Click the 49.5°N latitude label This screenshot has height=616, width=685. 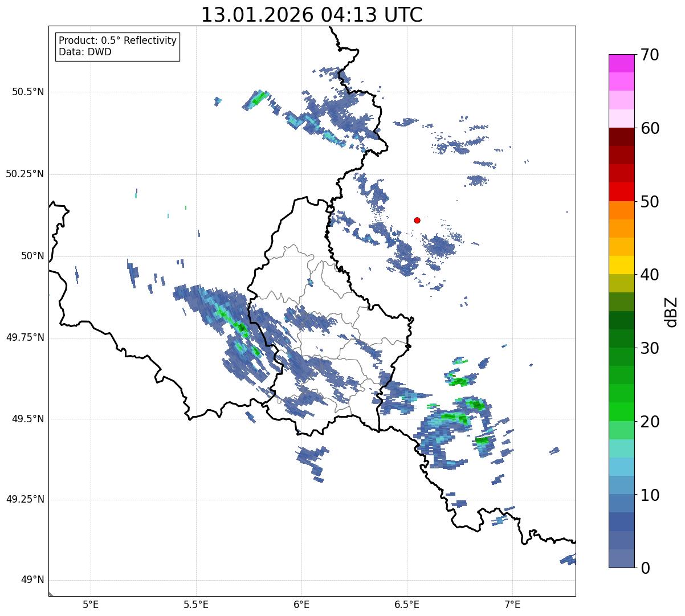pos(27,419)
